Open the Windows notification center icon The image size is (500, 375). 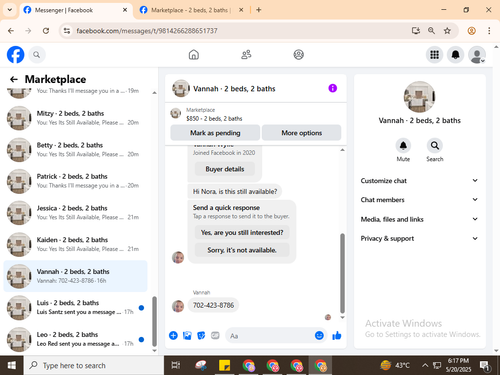point(485,366)
